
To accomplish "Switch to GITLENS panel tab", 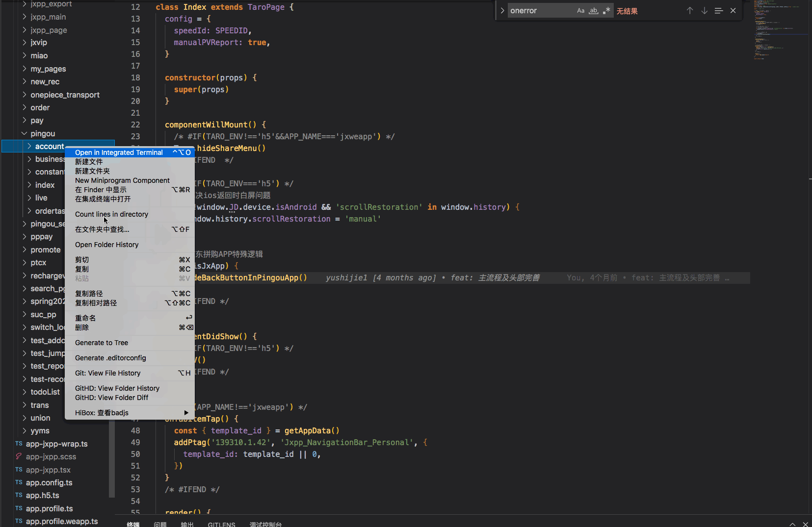I will pos(221,524).
